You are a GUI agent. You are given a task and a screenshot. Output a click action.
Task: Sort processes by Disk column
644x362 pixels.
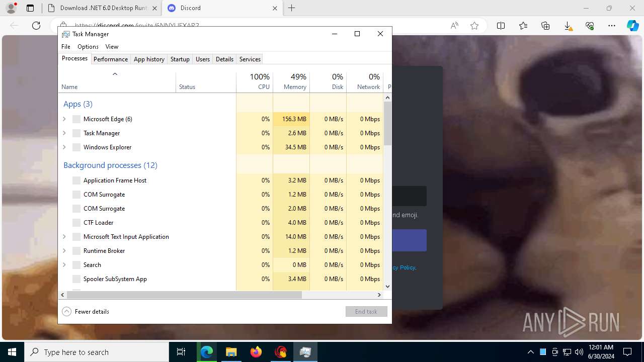[328, 82]
